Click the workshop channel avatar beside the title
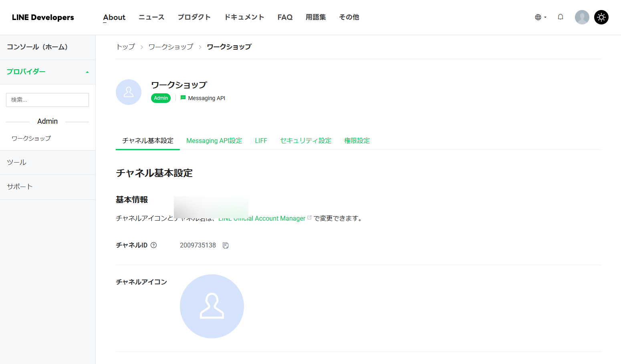Image resolution: width=621 pixels, height=364 pixels. [128, 92]
